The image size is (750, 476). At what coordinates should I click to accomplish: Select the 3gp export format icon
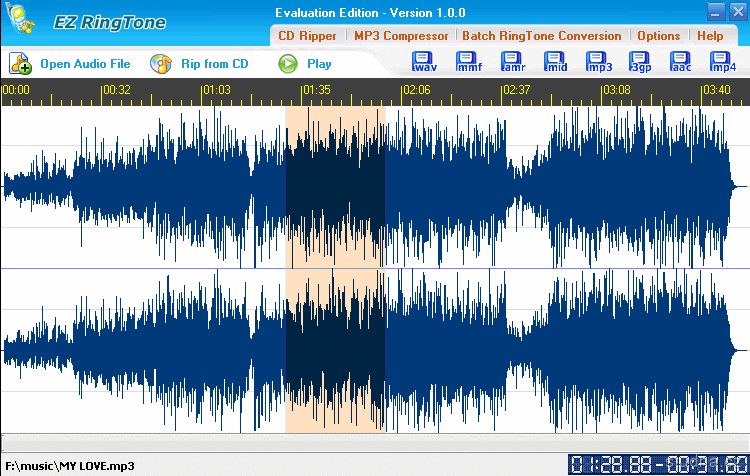point(640,63)
